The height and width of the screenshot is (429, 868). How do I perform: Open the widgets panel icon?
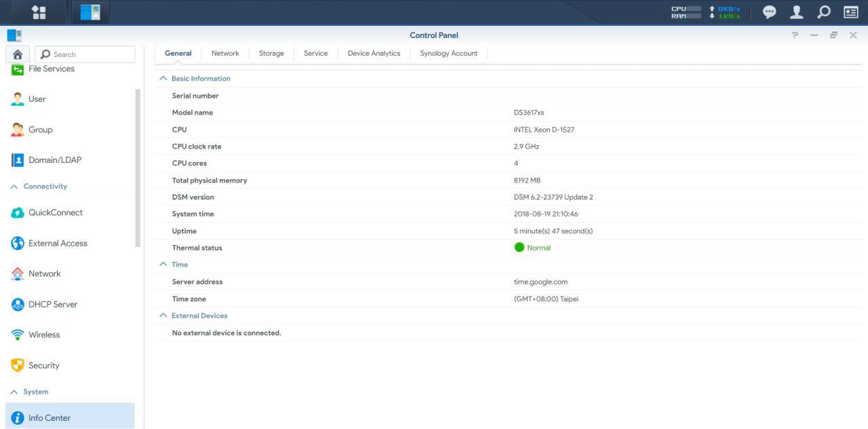tap(850, 12)
